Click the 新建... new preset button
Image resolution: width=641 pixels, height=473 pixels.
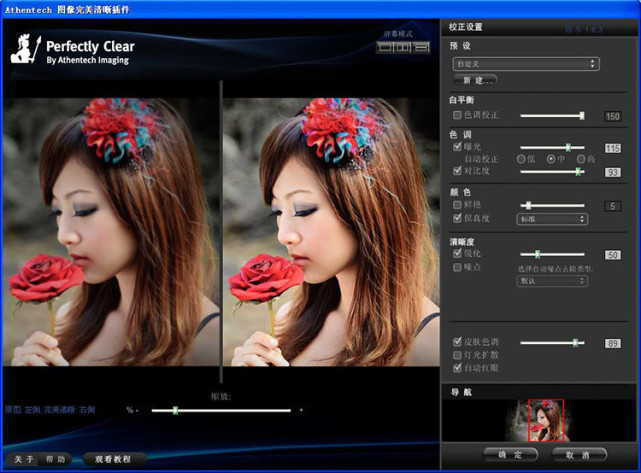click(476, 80)
